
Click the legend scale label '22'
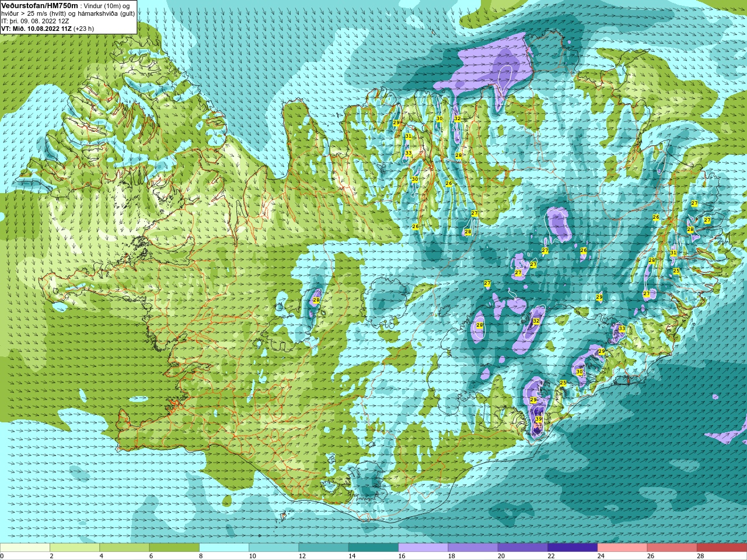point(551,556)
